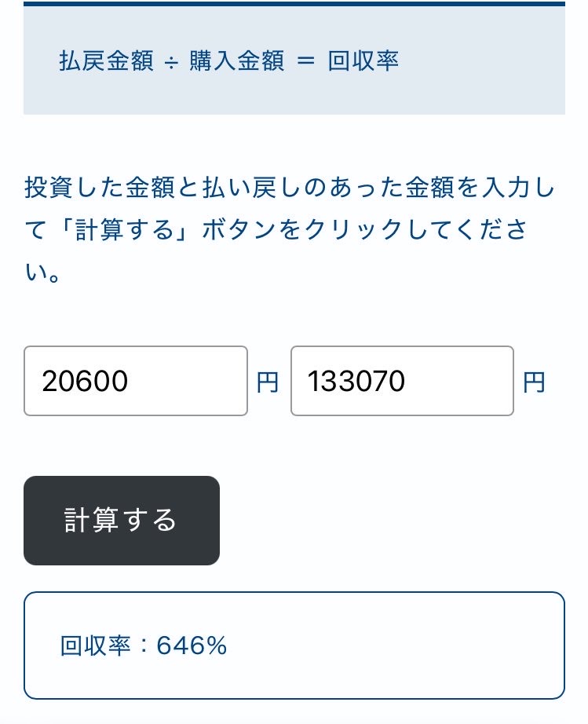
Task: Select the payout amount field showing 133070
Action: click(401, 380)
